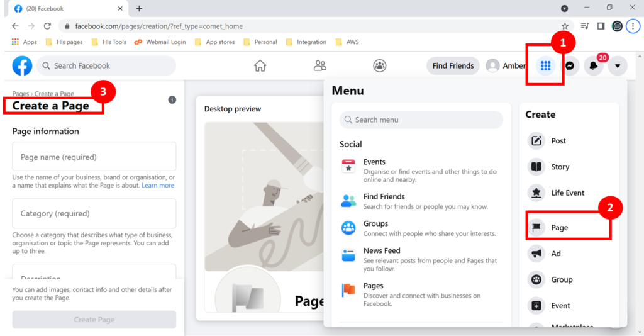Follow the Learn more link

(158, 185)
